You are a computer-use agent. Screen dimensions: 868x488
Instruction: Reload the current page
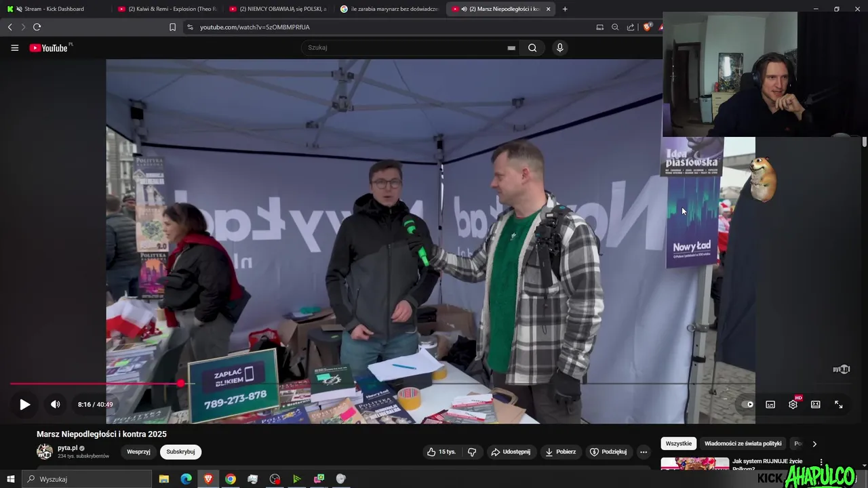pyautogui.click(x=37, y=27)
